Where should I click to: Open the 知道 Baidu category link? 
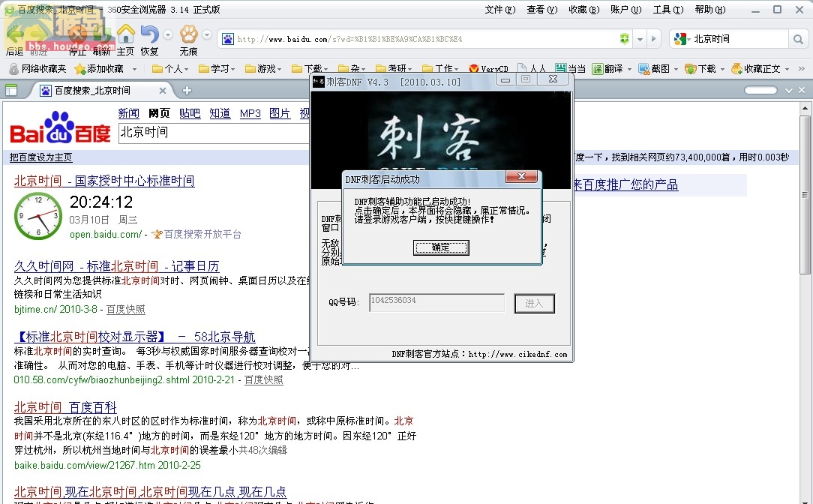(220, 113)
